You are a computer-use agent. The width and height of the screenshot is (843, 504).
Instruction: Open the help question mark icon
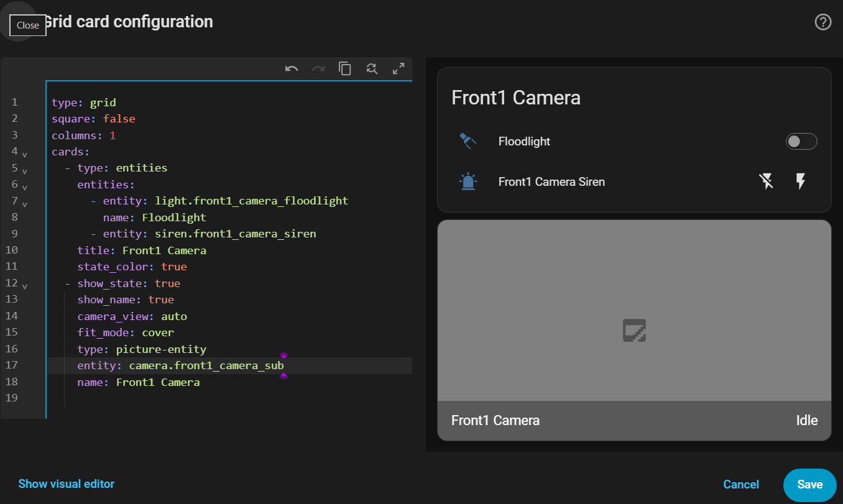click(823, 22)
